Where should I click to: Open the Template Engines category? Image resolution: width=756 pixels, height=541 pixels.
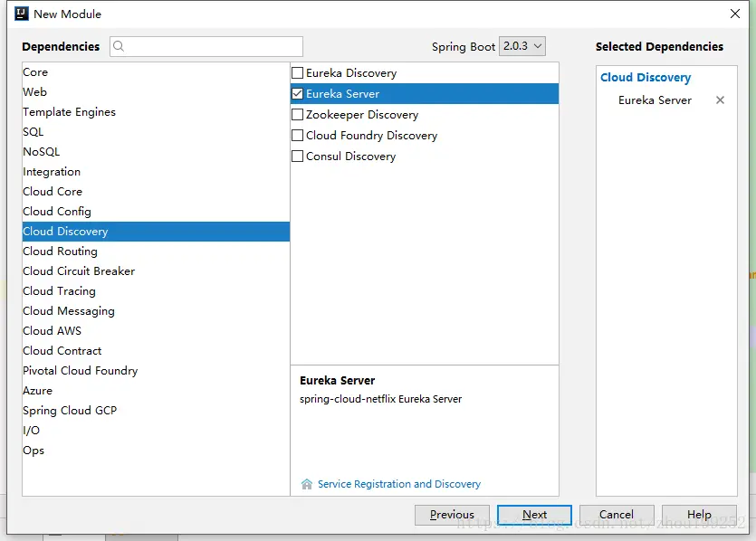pyautogui.click(x=156, y=112)
